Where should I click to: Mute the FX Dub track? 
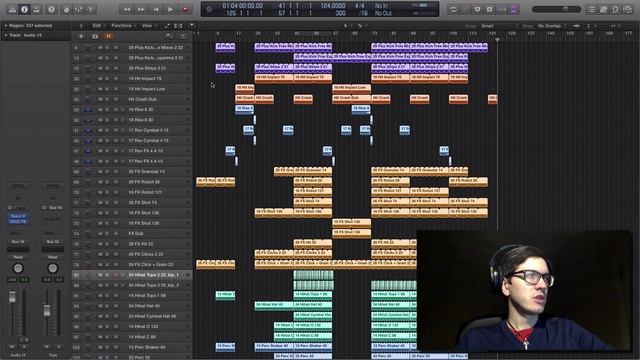point(100,233)
